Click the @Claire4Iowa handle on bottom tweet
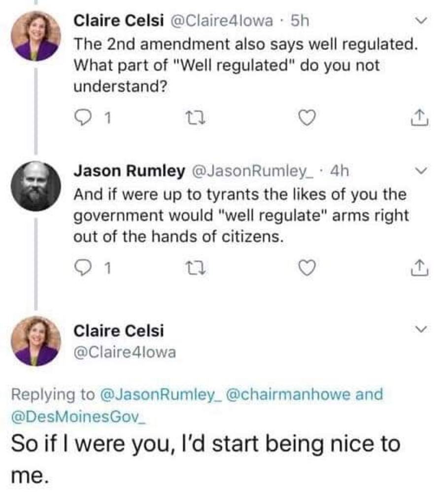 124,352
